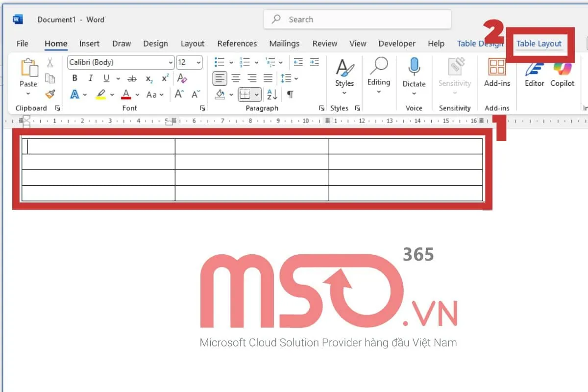Switch to the Table Layout tab
Screen dimensions: 588x392
click(x=539, y=44)
